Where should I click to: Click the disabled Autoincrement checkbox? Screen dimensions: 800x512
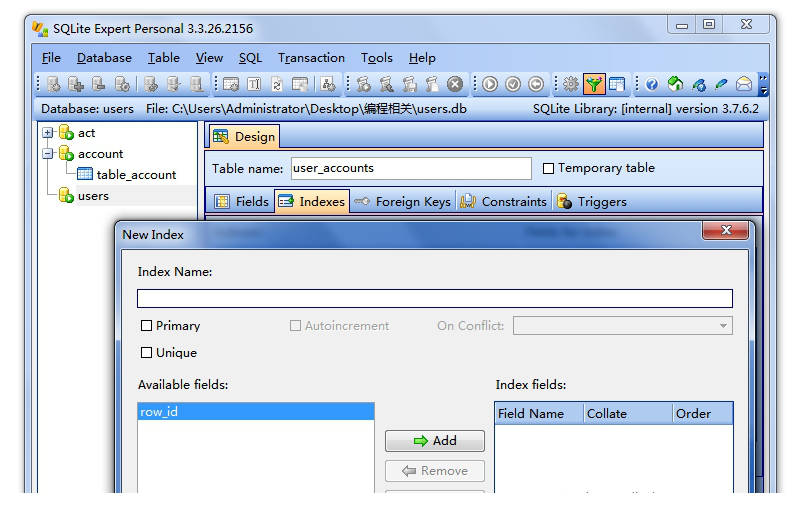(x=295, y=325)
